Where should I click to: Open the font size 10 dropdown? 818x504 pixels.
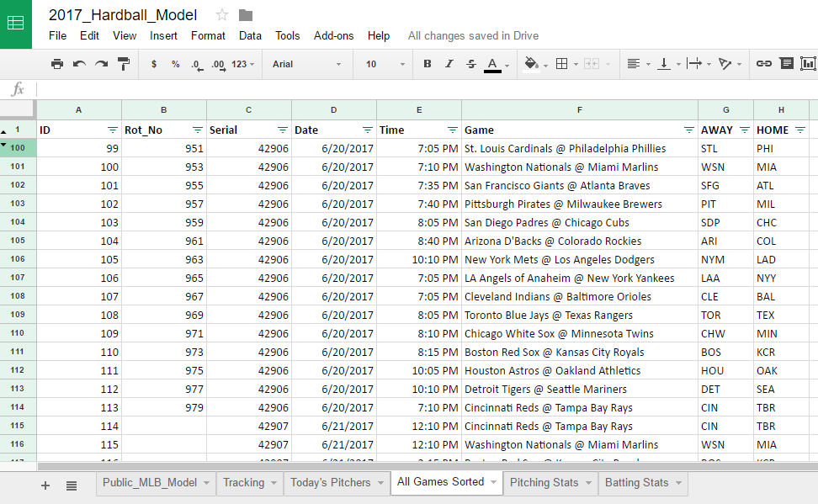[x=385, y=64]
